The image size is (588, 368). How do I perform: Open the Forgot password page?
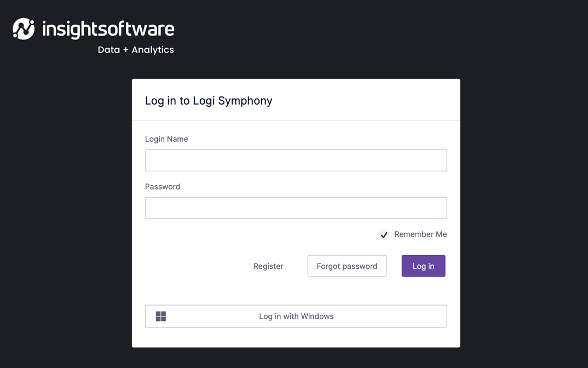[x=347, y=266]
